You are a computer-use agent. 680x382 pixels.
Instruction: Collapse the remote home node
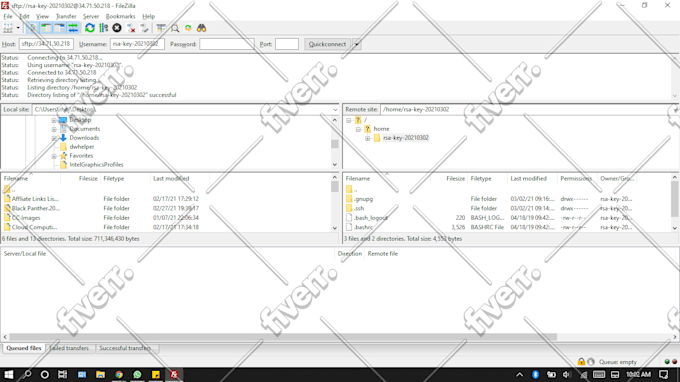tap(358, 129)
